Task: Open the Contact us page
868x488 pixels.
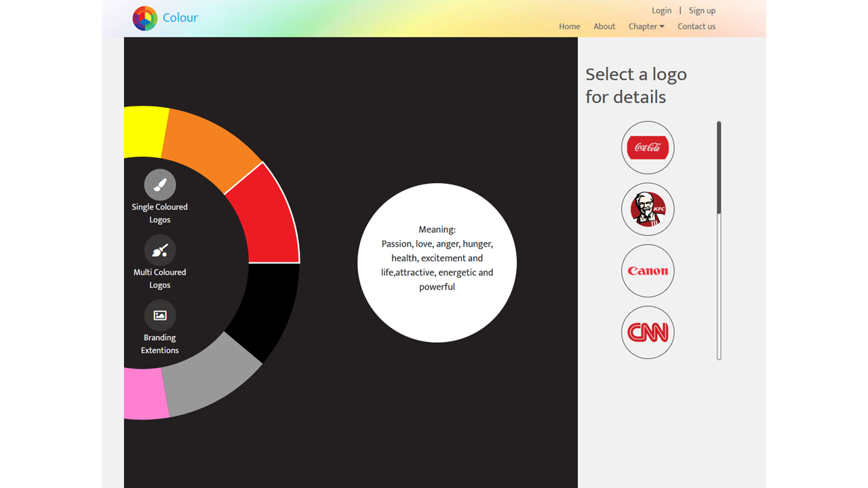Action: 696,26
